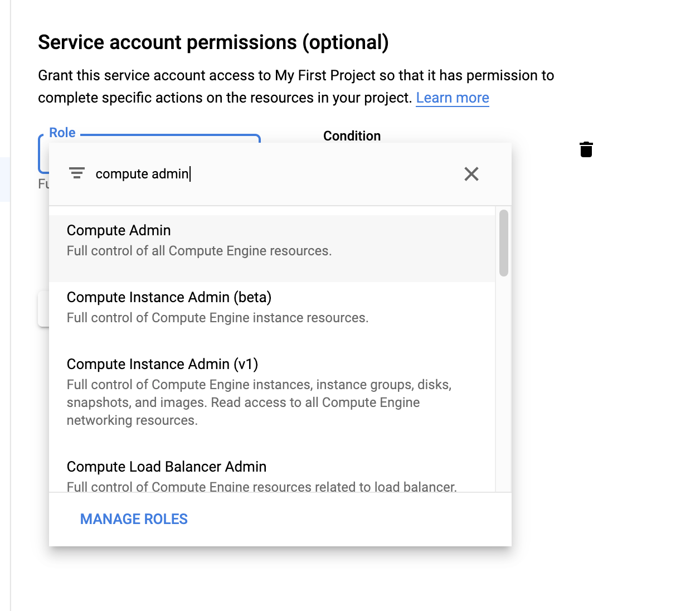Follow the Learn more link
This screenshot has height=611, width=700.
(452, 98)
